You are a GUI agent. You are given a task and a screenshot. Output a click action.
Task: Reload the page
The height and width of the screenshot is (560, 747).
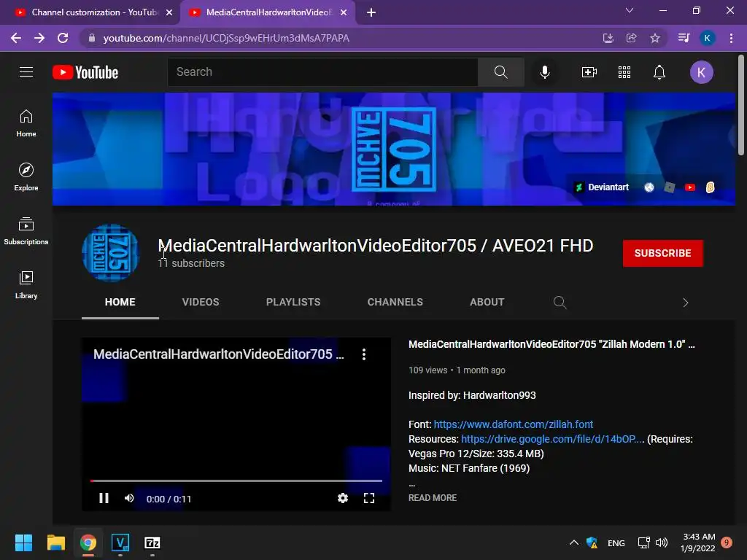63,38
